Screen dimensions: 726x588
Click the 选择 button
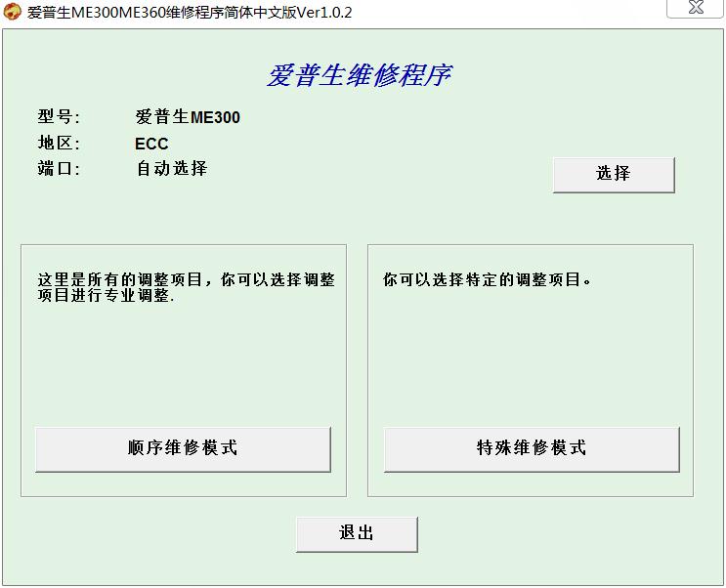point(614,175)
